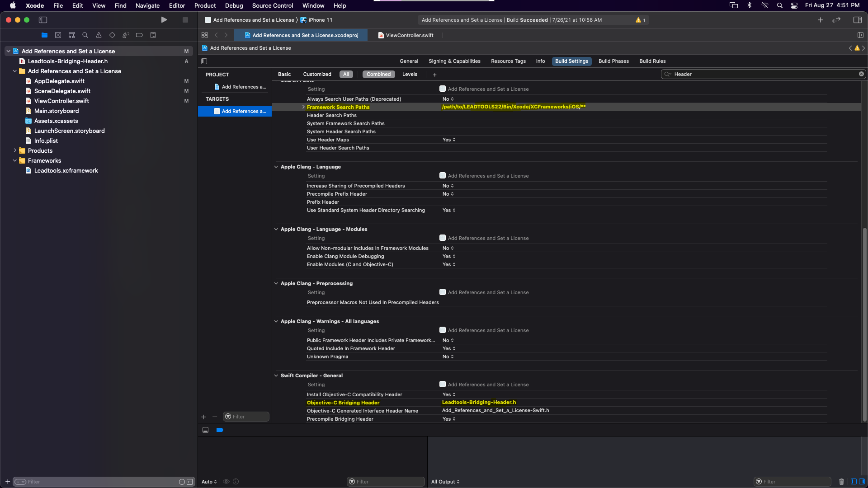Enable the Always Search User Paths checkbox
Viewport: 868px width, 488px height.
click(448, 99)
